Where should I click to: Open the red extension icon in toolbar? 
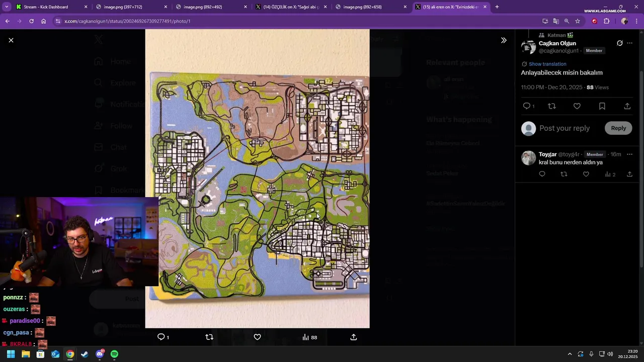pyautogui.click(x=594, y=21)
